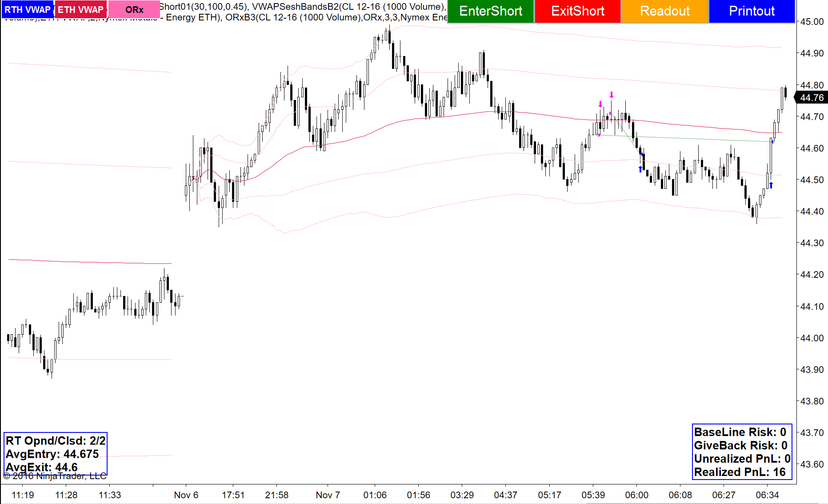Toggle the ETH VWAP button
Image resolution: width=828 pixels, height=504 pixels.
click(x=81, y=10)
